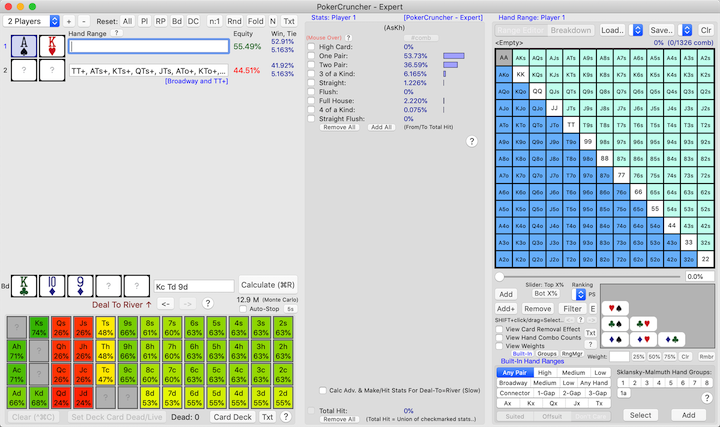Open the Ranking PS dropdown
Viewport: 720px width, 427px height.
(x=580, y=294)
